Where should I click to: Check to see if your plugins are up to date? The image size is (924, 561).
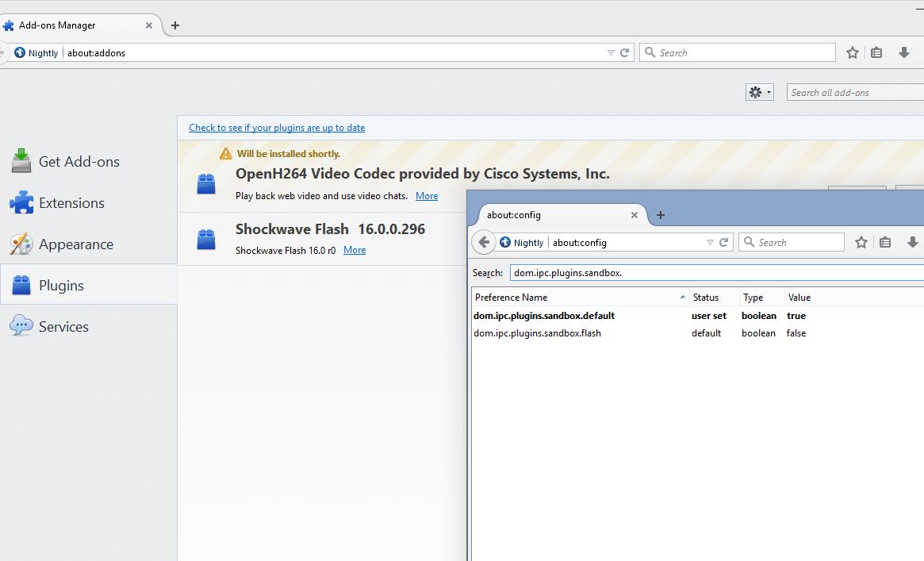tap(276, 127)
